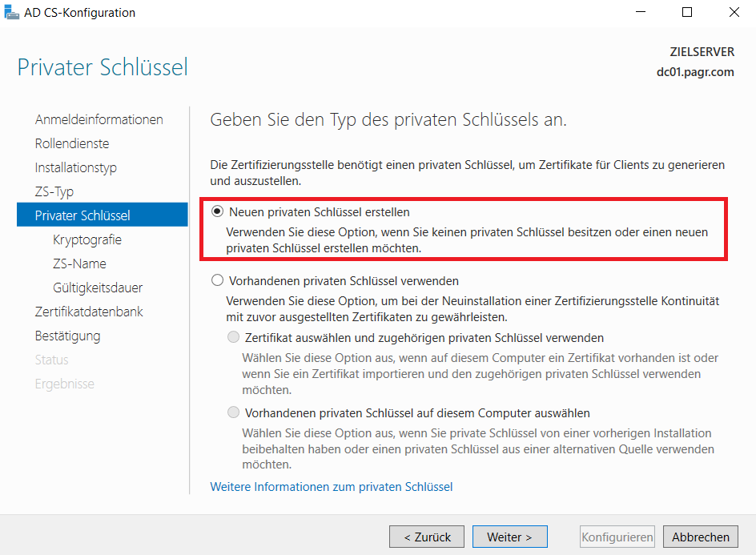The width and height of the screenshot is (756, 555).
Task: Open the 'Weitere Informationen zum privaten Schlüssel' link
Action: click(332, 487)
